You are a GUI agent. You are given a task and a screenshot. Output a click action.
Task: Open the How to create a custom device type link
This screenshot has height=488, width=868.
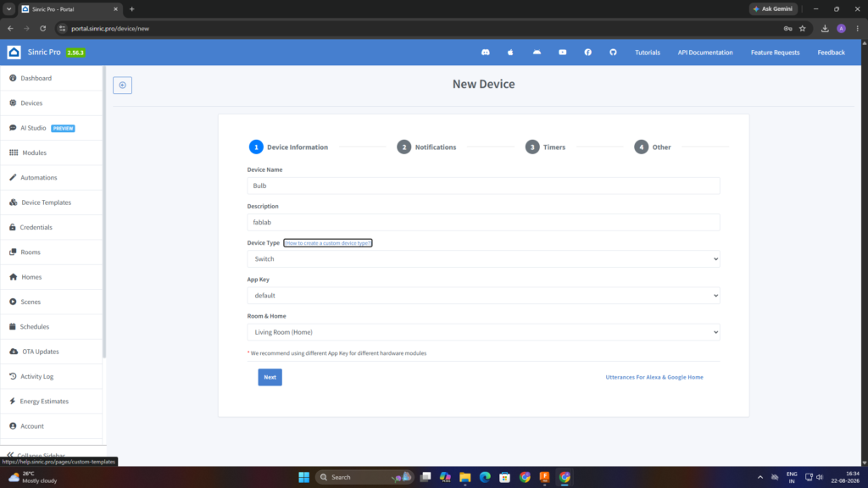coord(328,243)
